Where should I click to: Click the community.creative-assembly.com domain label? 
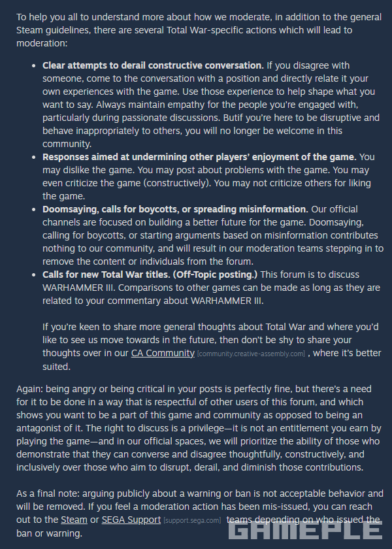pos(251,354)
